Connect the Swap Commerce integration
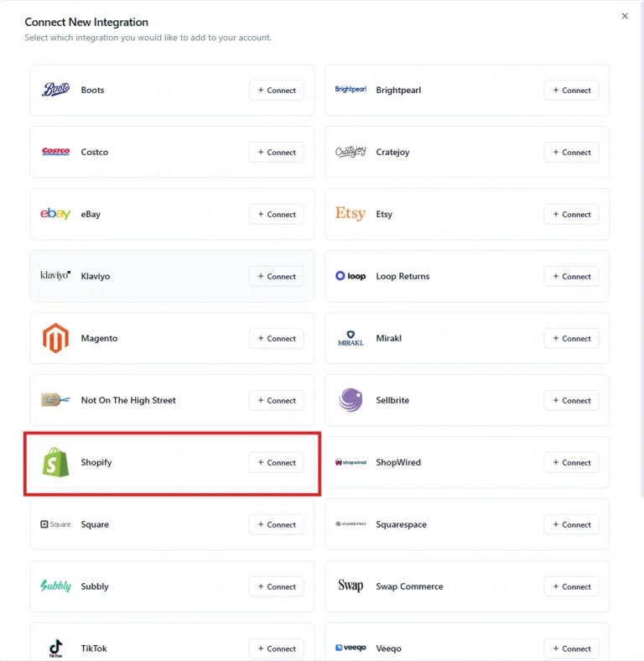Screen dimensions: 644x661 tap(572, 586)
